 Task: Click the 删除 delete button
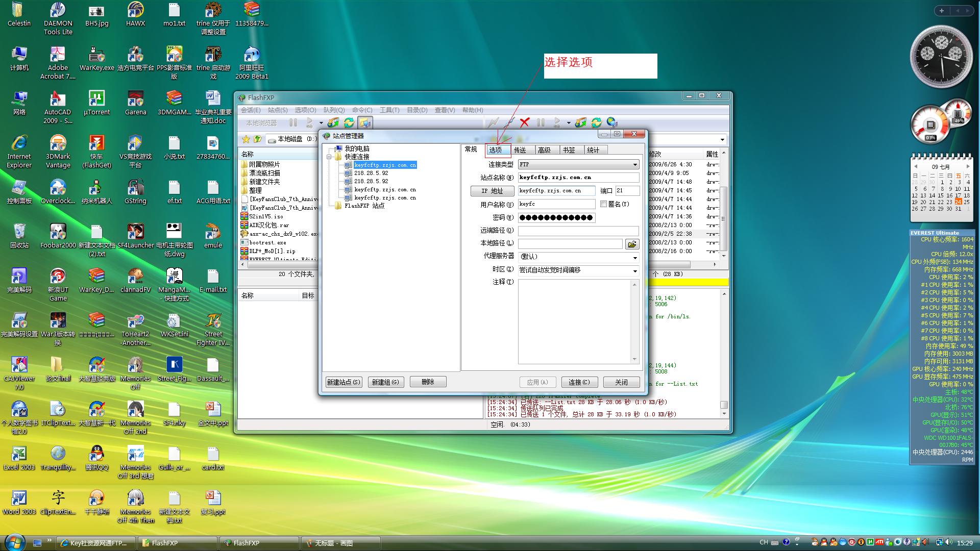tap(428, 382)
